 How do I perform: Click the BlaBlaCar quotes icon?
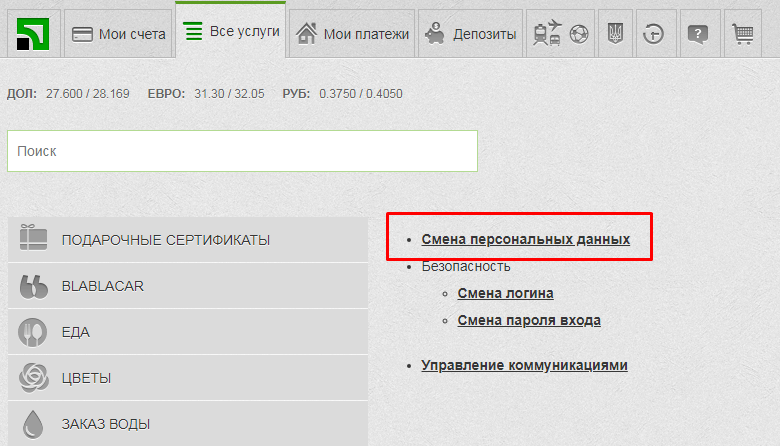point(34,286)
